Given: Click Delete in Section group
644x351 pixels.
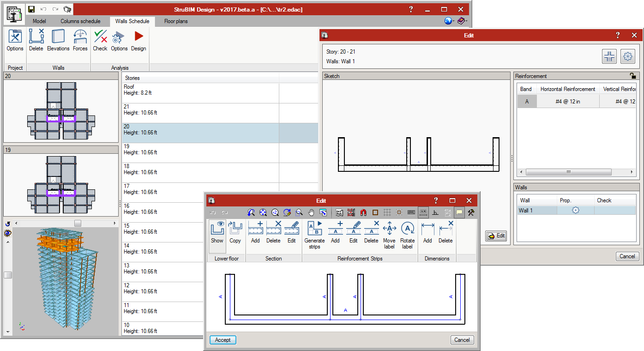Looking at the screenshot, I should click(273, 232).
